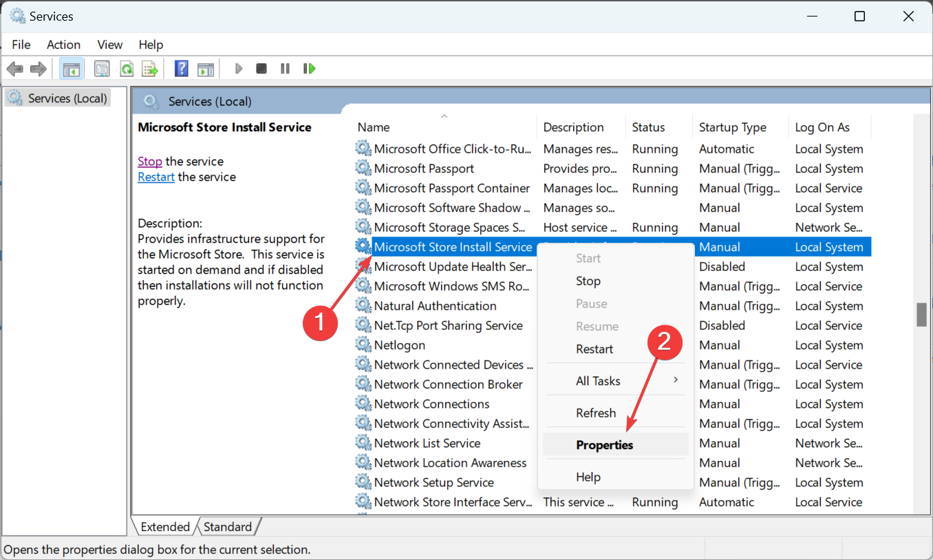This screenshot has width=933, height=560.
Task: Click 'This service' description of Network Store Interface
Action: pyautogui.click(x=579, y=502)
